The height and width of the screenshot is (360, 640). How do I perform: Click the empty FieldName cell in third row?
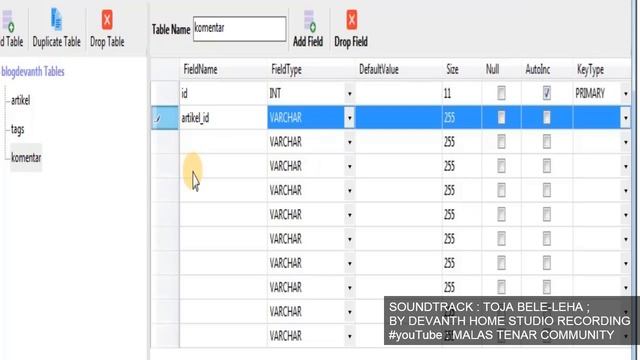tap(223, 142)
